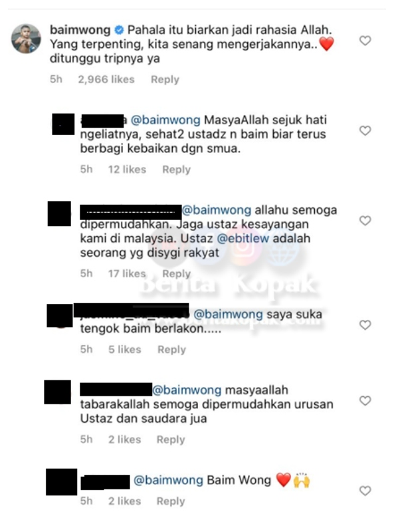The width and height of the screenshot is (394, 532).
Task: Reply to the comment with 5 likes
Action: [x=171, y=350]
